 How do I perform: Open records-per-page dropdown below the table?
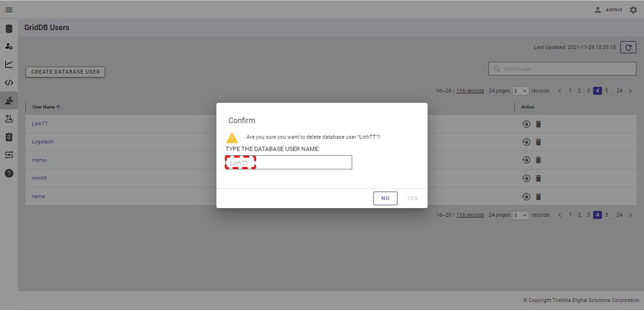click(520, 215)
